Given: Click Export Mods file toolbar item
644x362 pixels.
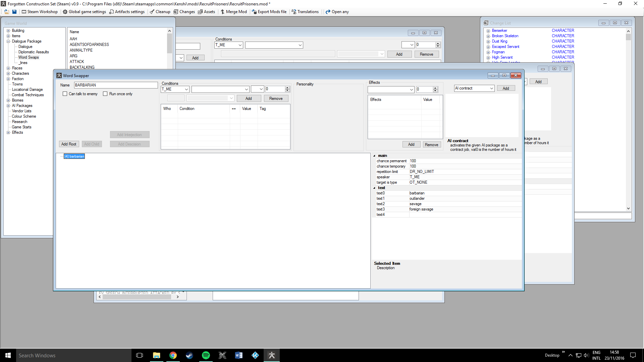Looking at the screenshot, I should 269,12.
